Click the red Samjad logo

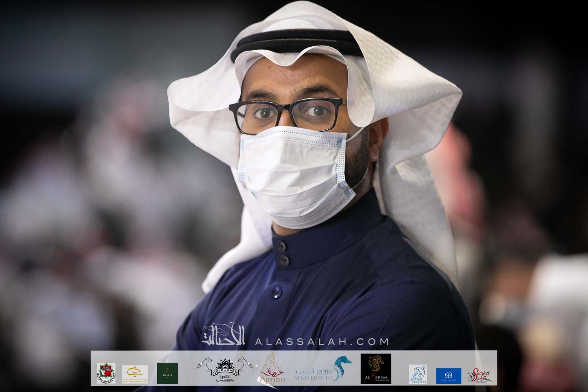(x=481, y=376)
